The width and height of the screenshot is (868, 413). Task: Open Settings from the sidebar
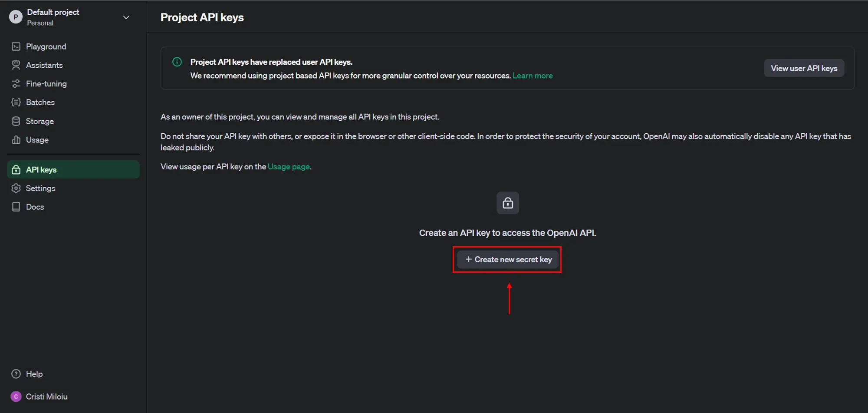pos(73,188)
